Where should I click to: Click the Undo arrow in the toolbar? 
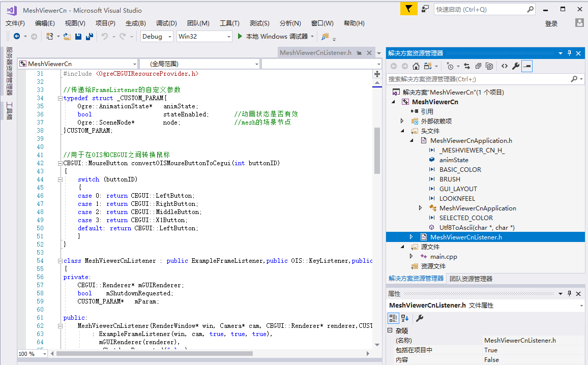[x=104, y=36]
